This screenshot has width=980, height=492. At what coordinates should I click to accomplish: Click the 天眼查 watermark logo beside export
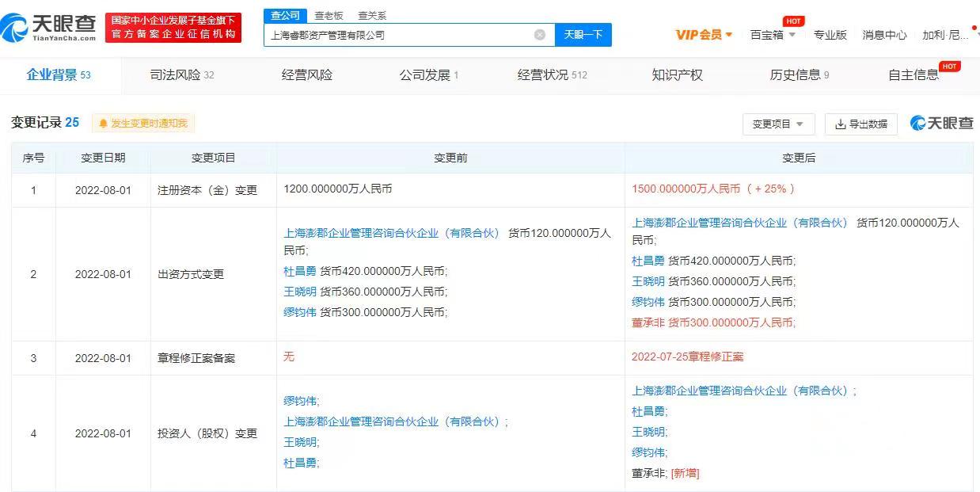pos(941,123)
